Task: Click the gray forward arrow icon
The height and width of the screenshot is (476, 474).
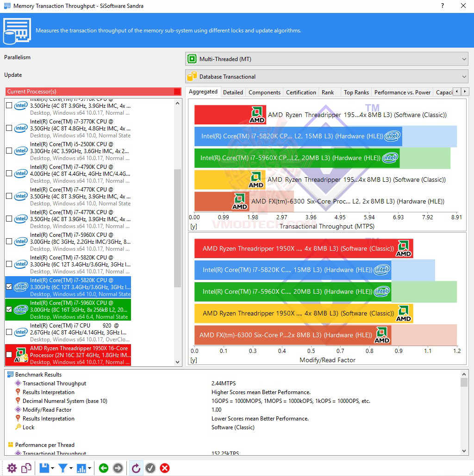Action: (118, 468)
